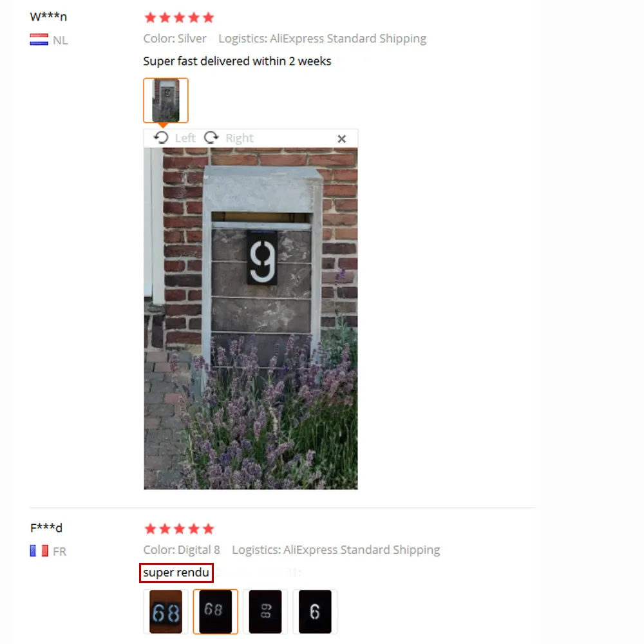Click the 'super rendu' review text
The image size is (644, 644).
(176, 573)
